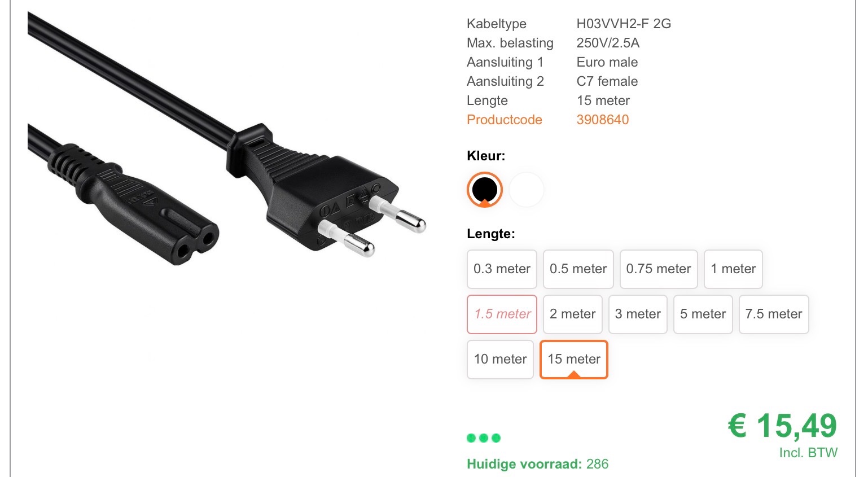Choose the 7.5 meter length option
Viewport: 868px width, 477px height.
774,314
